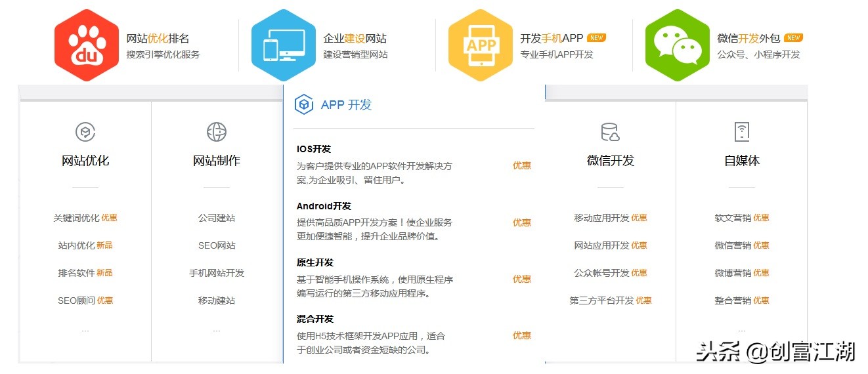Open 移动应用开发 link
Screen dimensions: 868x374
pos(601,218)
